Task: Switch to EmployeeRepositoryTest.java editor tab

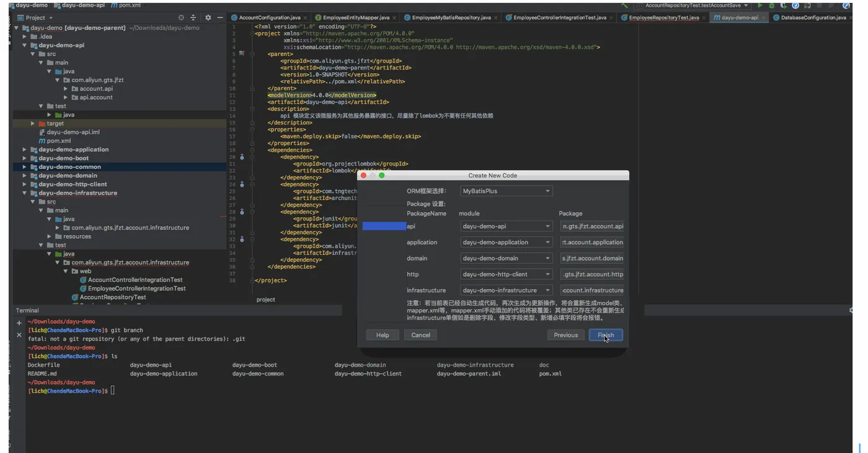Action: pos(663,17)
